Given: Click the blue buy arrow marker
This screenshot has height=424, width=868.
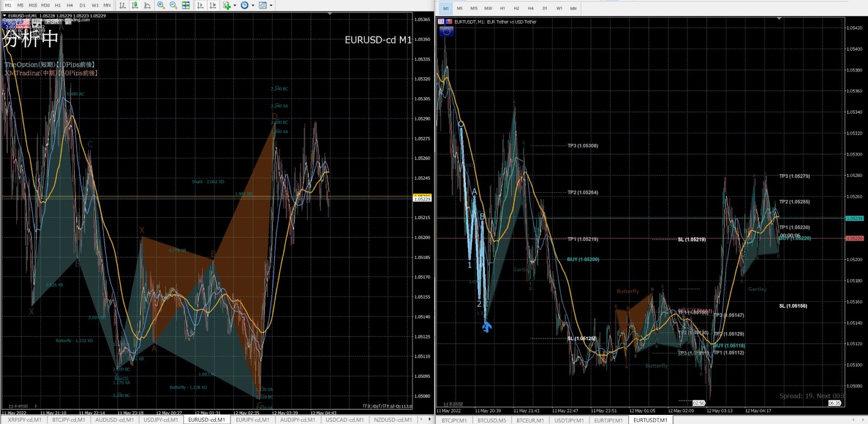Looking at the screenshot, I should click(487, 327).
